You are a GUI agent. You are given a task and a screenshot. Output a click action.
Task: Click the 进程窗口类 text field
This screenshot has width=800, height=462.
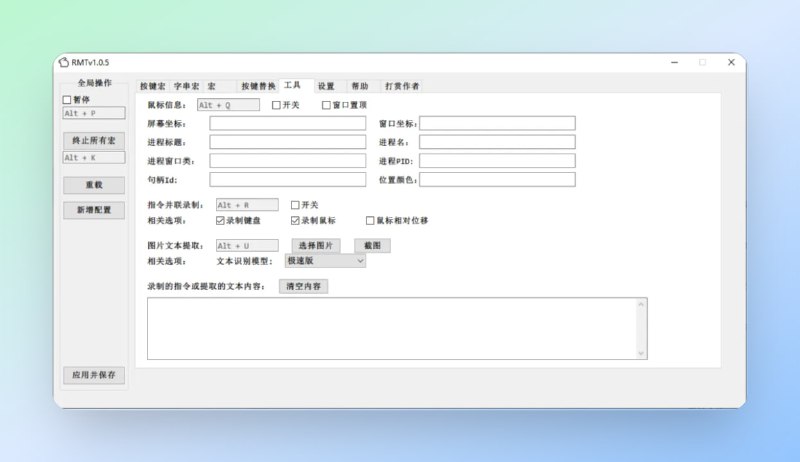click(x=288, y=161)
